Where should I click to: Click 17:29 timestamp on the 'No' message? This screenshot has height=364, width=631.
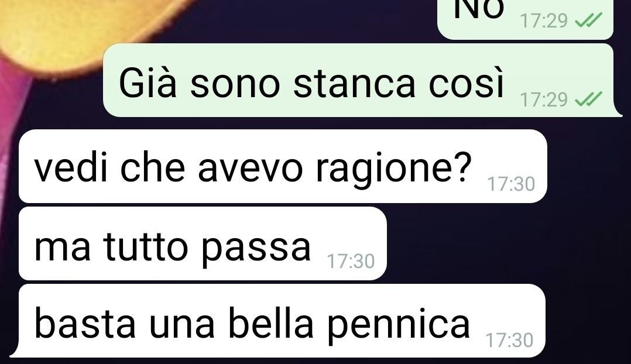(x=544, y=21)
